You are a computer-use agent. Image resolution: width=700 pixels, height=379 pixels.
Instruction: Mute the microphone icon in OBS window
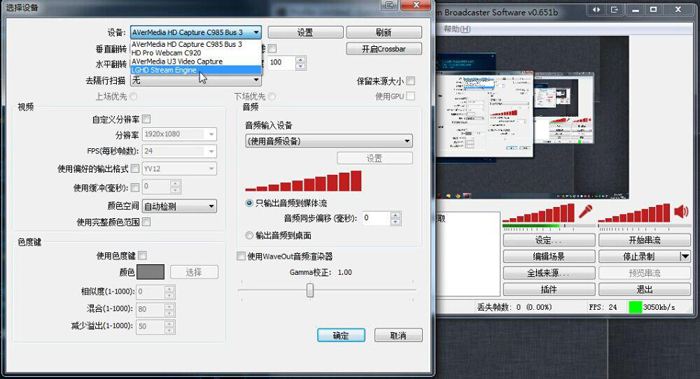[x=585, y=211]
